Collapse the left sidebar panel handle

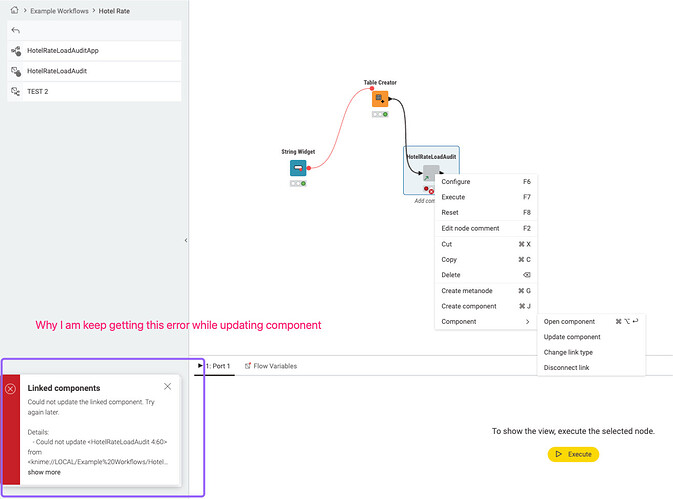click(185, 240)
